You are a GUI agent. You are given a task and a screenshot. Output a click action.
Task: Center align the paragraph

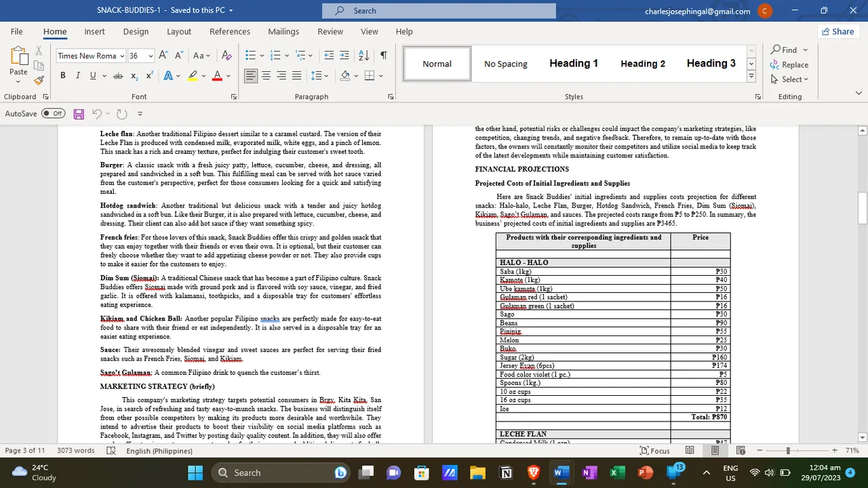pyautogui.click(x=267, y=76)
